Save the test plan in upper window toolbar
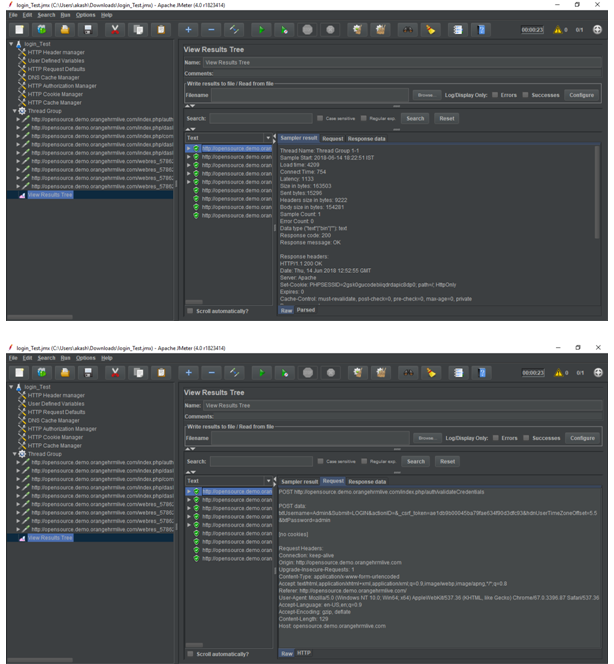Image resolution: width=614 pixels, height=664 pixels. pos(88,30)
